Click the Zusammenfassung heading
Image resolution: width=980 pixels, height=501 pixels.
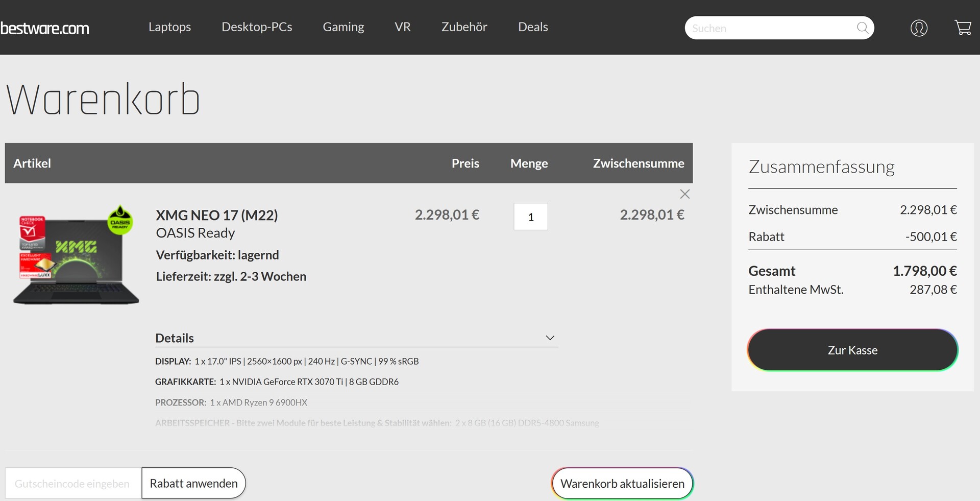pyautogui.click(x=821, y=167)
